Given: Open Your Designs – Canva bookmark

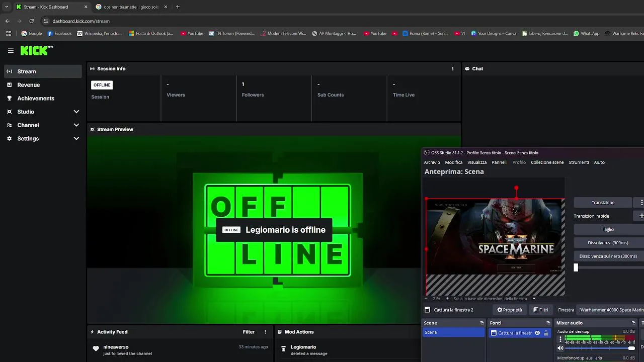Looking at the screenshot, I should point(493,34).
